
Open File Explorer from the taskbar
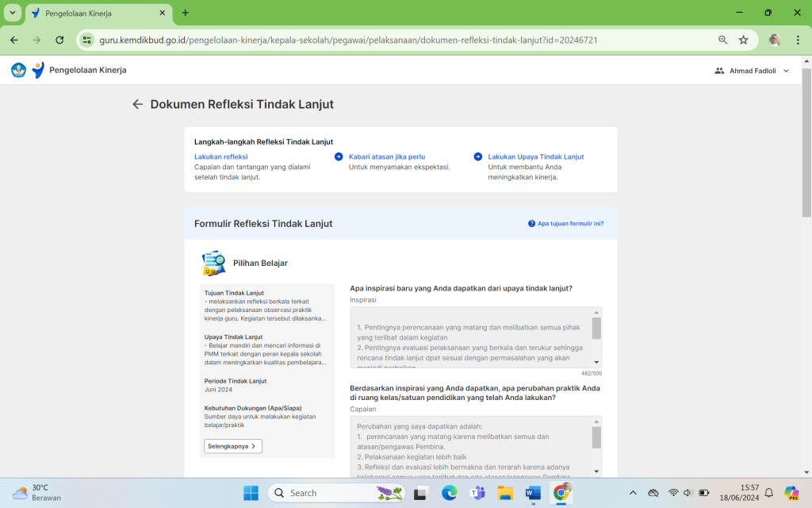[505, 493]
